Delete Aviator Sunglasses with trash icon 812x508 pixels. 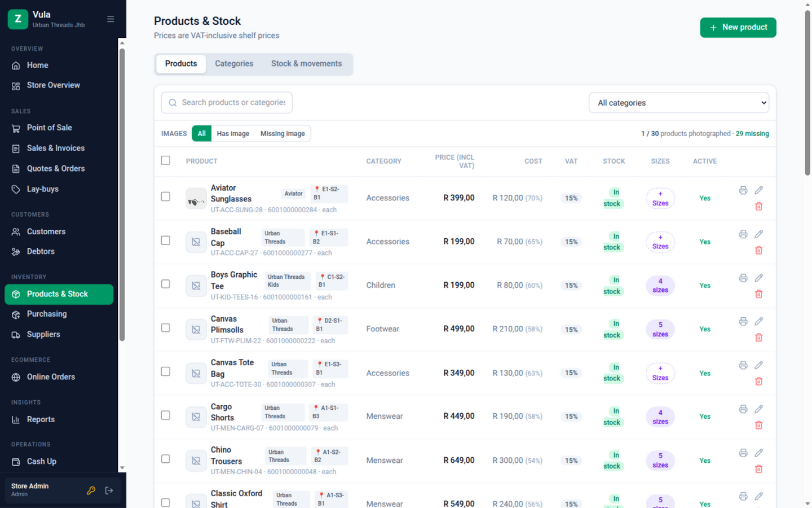coord(759,207)
